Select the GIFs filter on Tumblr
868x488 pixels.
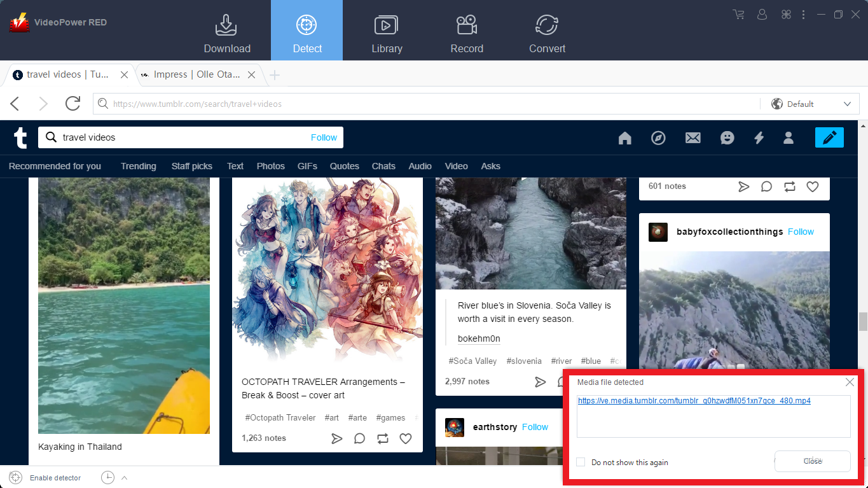click(307, 166)
